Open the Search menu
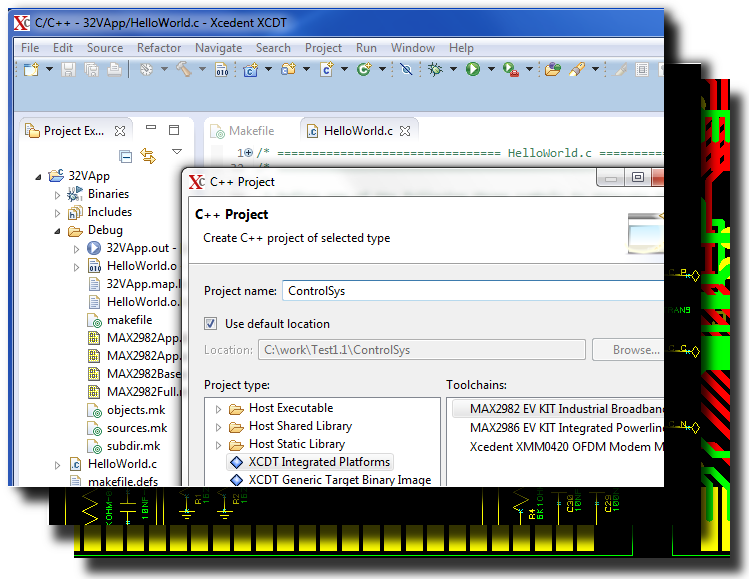The height and width of the screenshot is (579, 749). pyautogui.click(x=273, y=48)
